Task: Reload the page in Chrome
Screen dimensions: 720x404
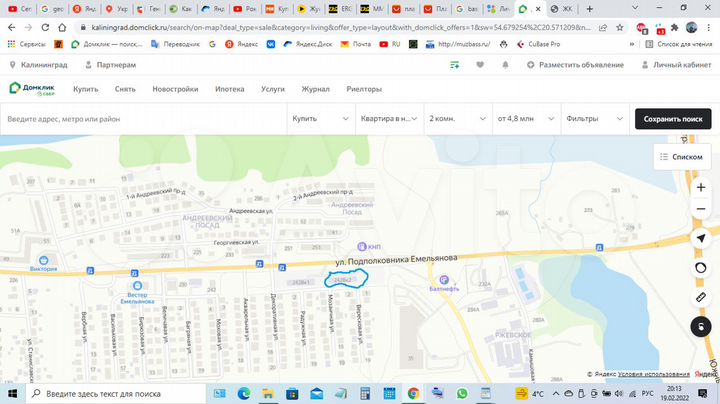Action: coord(45,28)
